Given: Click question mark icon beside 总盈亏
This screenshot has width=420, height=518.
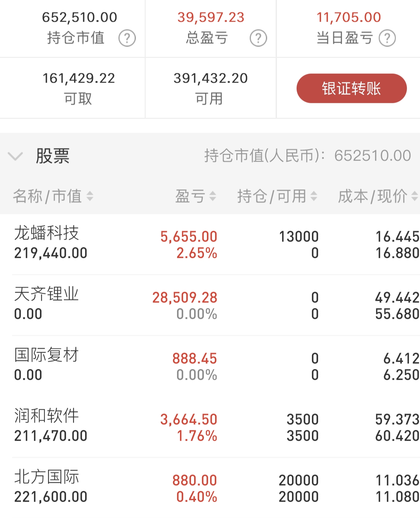Looking at the screenshot, I should click(258, 38).
